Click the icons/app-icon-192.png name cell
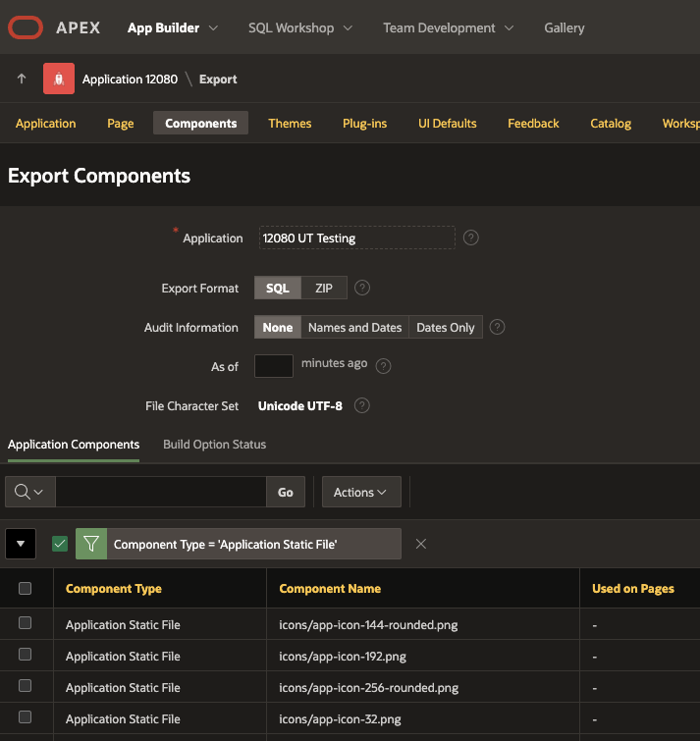The width and height of the screenshot is (700, 741). pos(343,656)
